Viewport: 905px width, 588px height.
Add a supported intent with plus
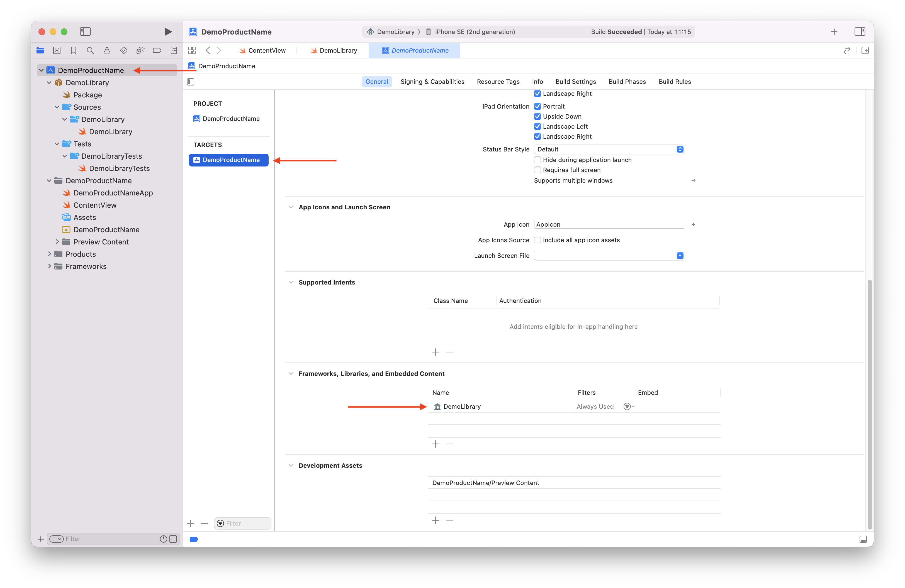tap(436, 352)
